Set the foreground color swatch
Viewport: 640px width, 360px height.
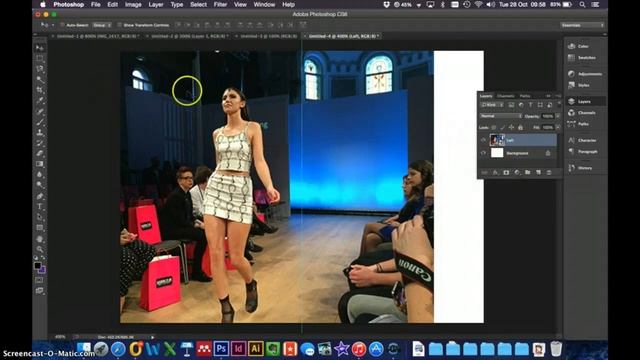tap(37, 265)
